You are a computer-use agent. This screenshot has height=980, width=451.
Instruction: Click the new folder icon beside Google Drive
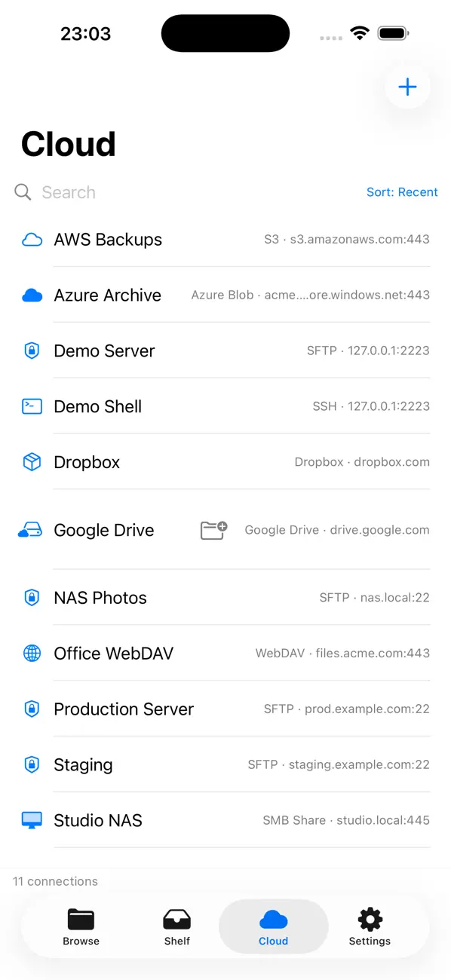[x=214, y=530]
